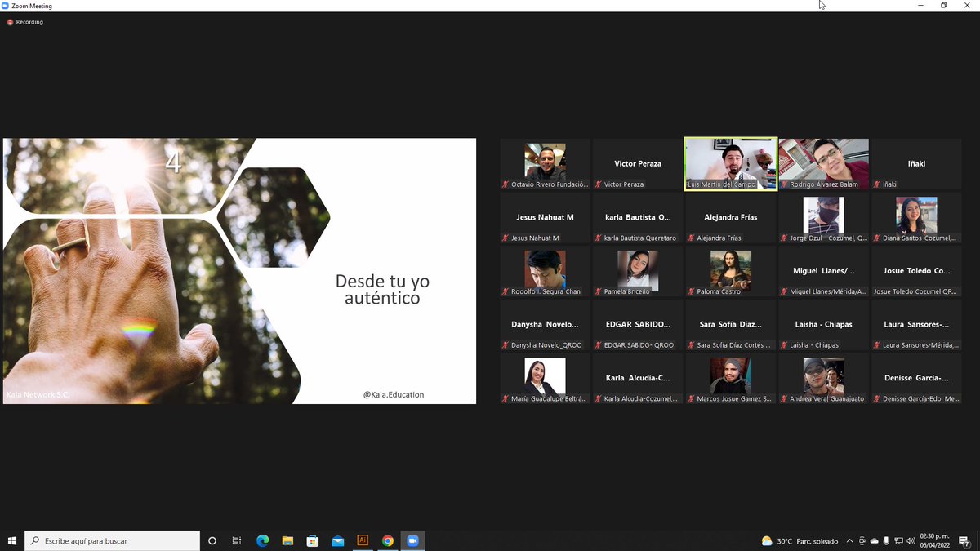Open the Mail app in taskbar

[337, 540]
